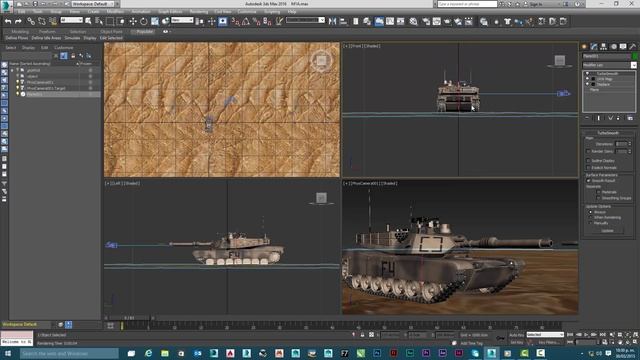Switch to the Modeling ribbon tab
This screenshot has height=360, width=640.
20,31
